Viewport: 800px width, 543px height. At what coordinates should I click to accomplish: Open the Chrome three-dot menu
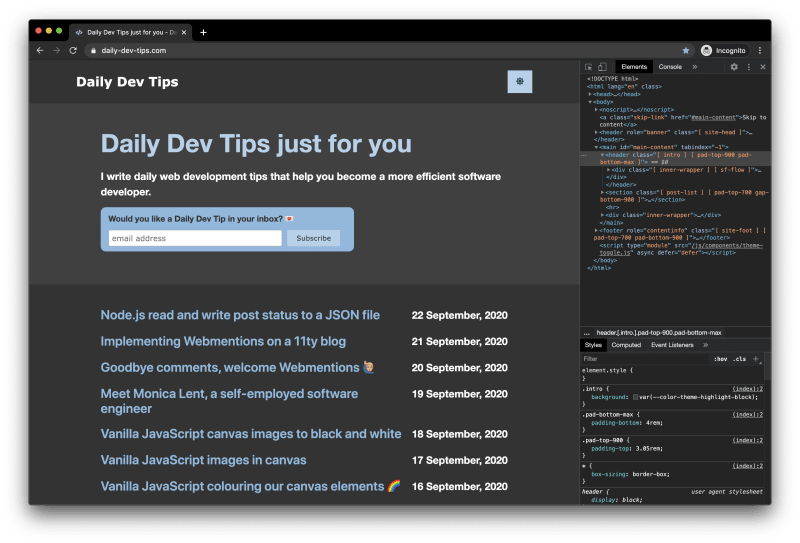[760, 51]
